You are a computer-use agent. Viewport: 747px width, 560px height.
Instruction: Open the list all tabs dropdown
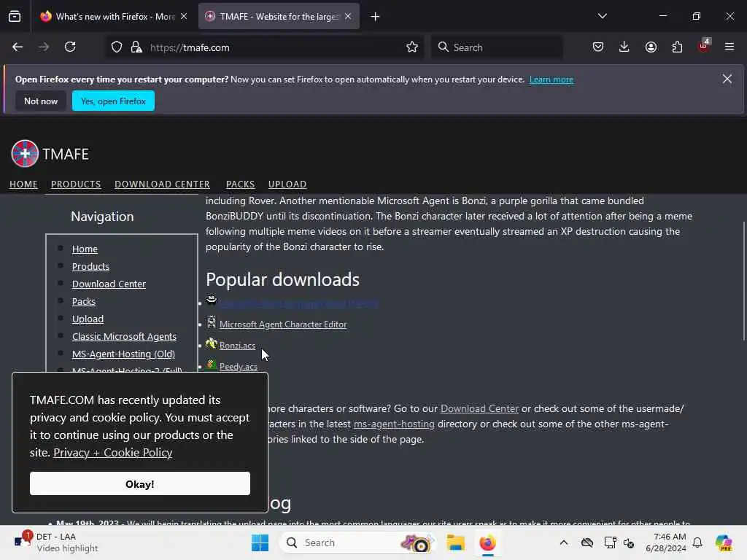tap(603, 16)
